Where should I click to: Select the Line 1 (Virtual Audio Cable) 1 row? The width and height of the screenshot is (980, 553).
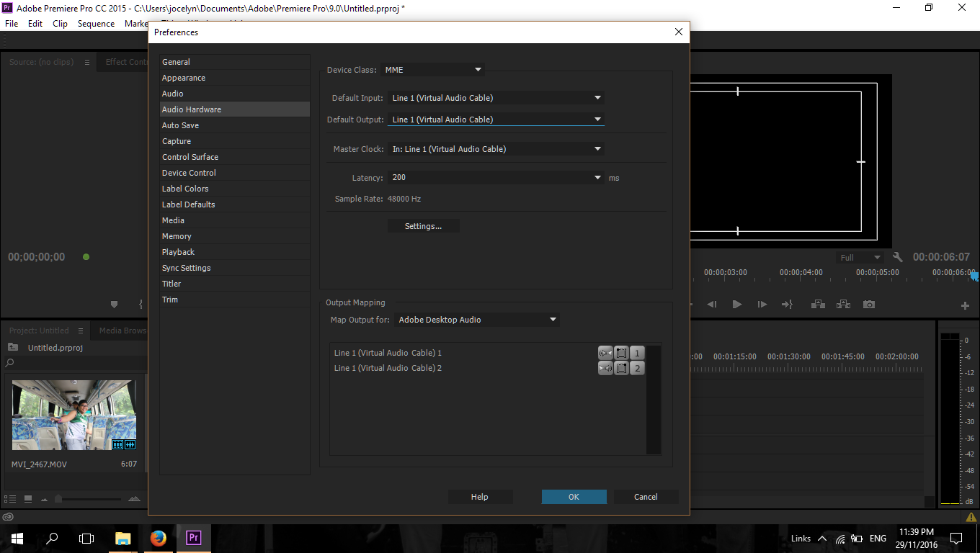click(489, 353)
